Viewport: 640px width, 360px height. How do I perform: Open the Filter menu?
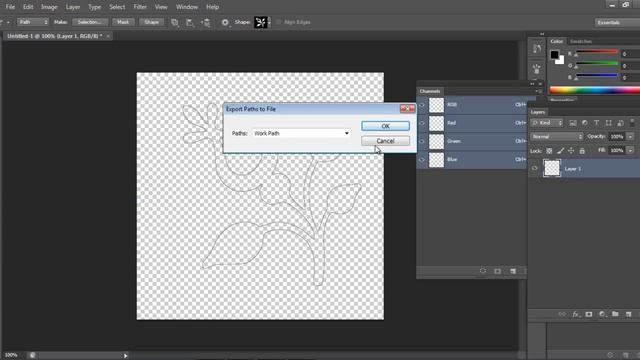coord(140,7)
